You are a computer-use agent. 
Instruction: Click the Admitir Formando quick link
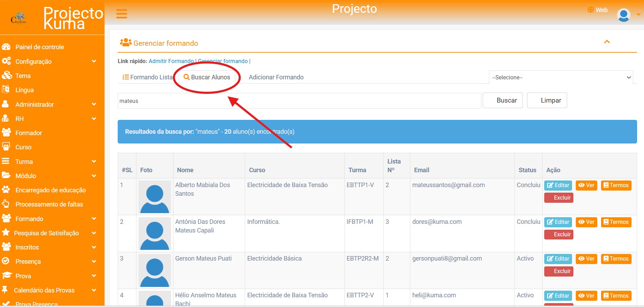[171, 61]
